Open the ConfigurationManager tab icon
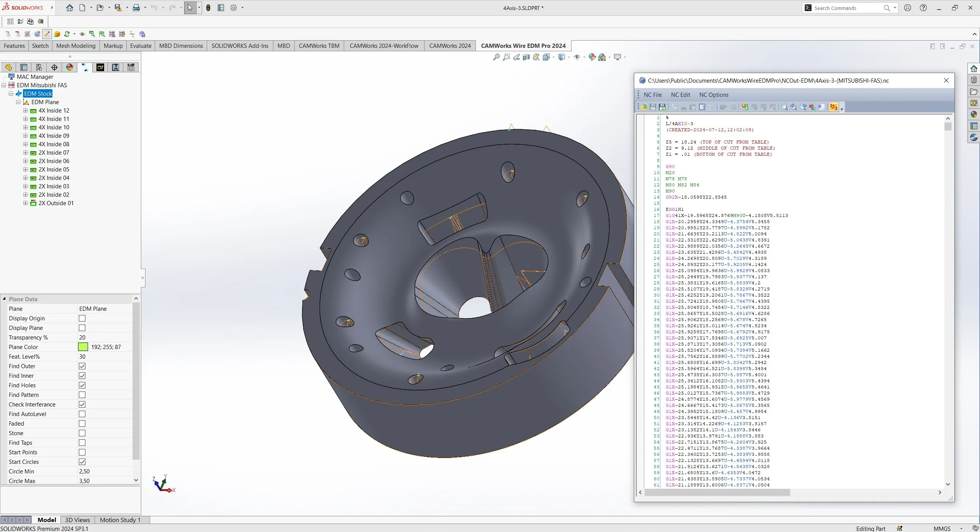 pyautogui.click(x=39, y=67)
